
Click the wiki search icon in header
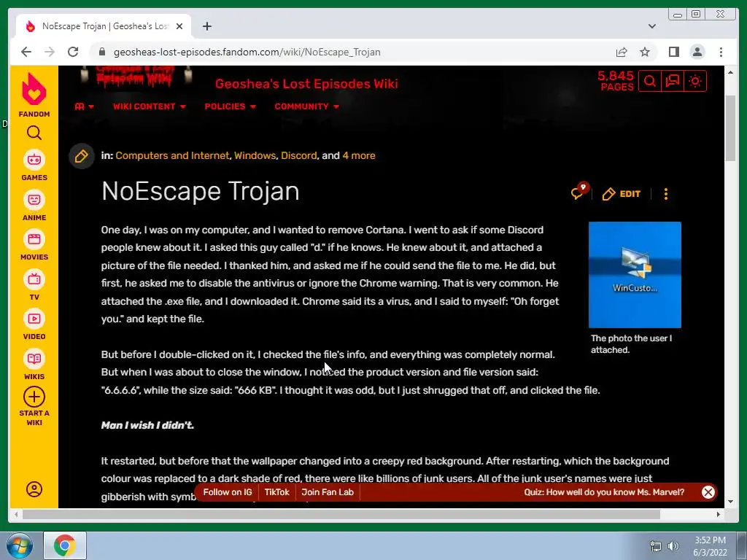pos(650,81)
